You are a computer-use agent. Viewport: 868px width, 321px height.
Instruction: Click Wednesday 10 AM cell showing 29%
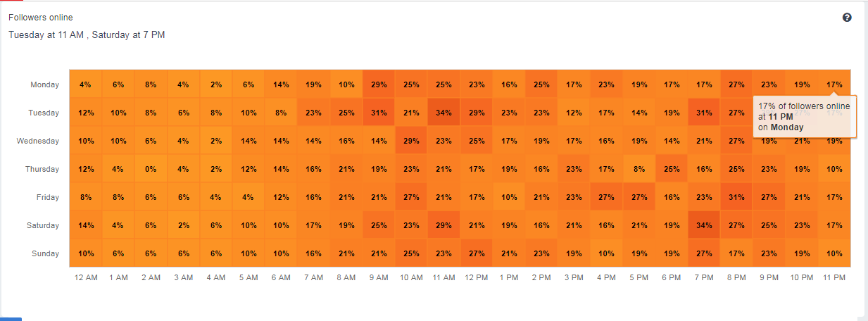coord(411,141)
